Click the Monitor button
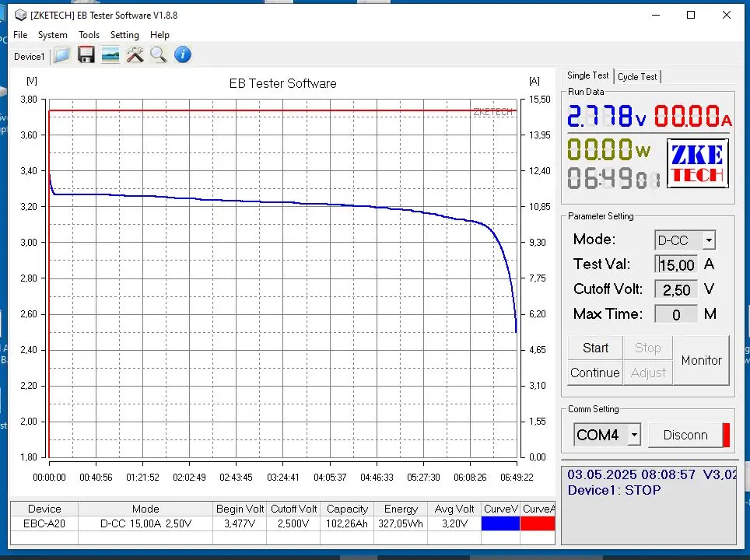The image size is (750, 560). 701,360
